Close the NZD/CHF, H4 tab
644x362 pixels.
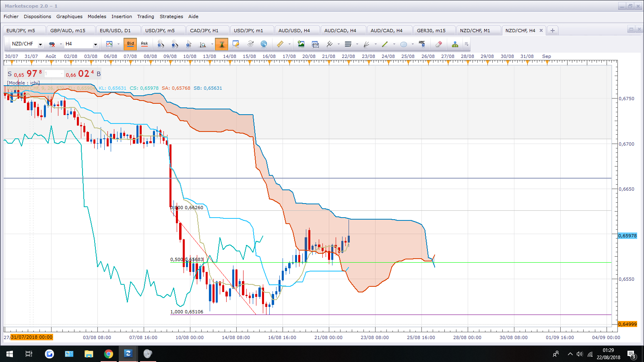(541, 31)
